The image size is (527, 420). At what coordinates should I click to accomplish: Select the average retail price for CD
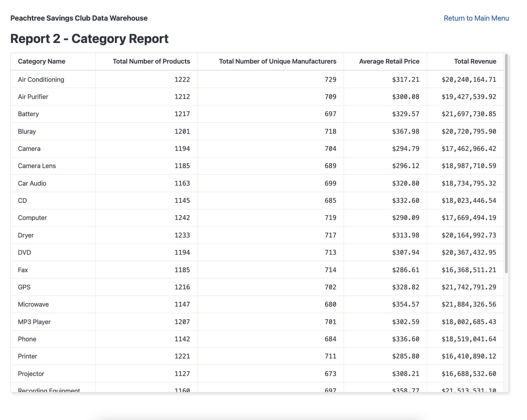click(406, 200)
